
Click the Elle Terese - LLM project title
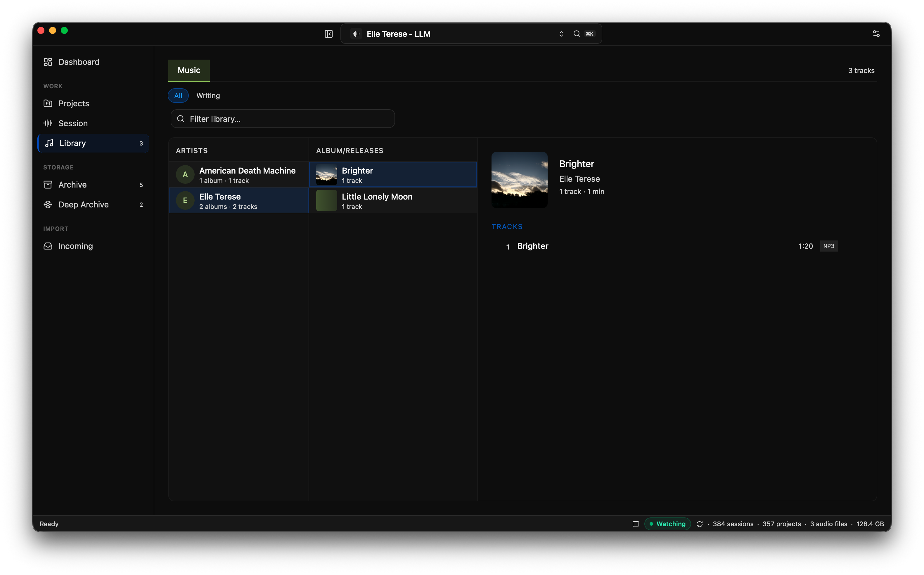click(399, 34)
